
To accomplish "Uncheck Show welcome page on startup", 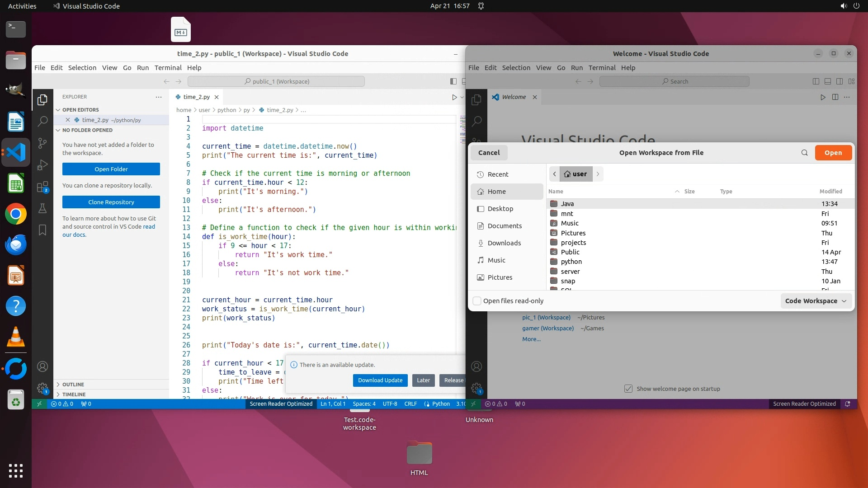I will [x=628, y=389].
